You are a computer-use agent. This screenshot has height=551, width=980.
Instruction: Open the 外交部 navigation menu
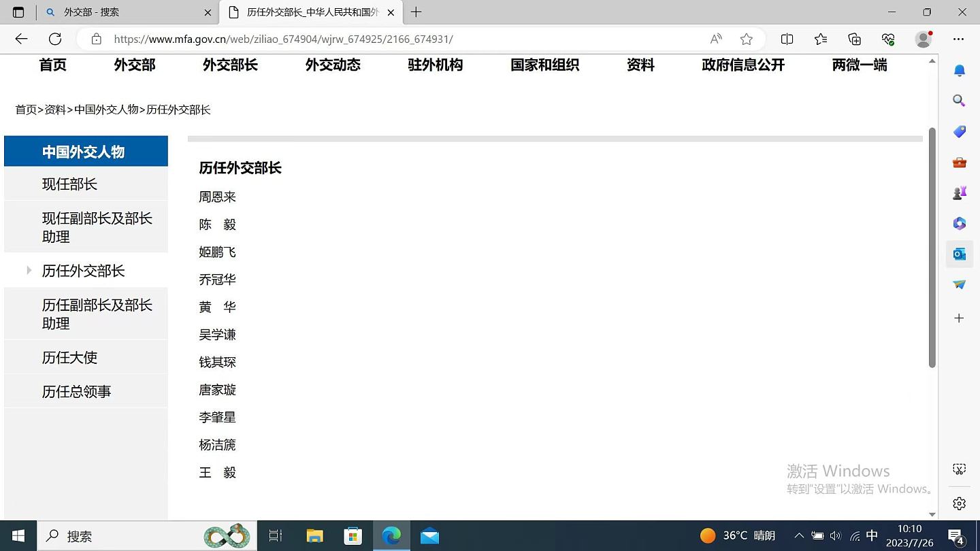[135, 65]
